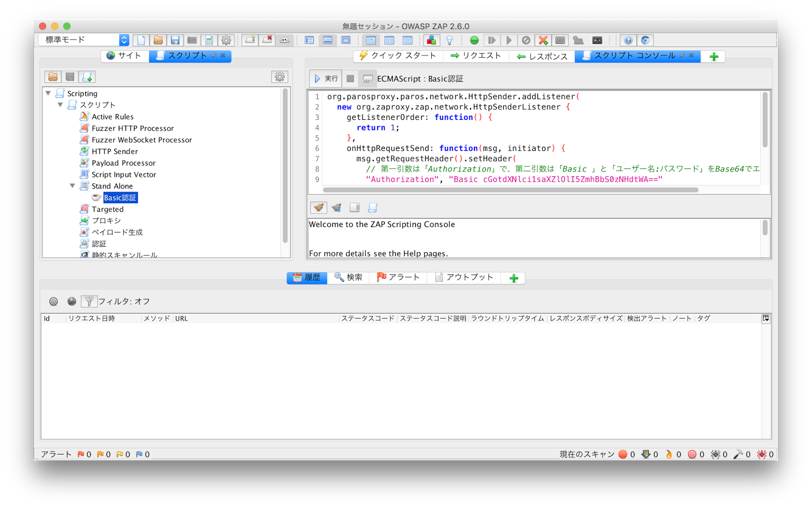
Task: Collapse the Stand Alone tree node
Action: (x=73, y=186)
